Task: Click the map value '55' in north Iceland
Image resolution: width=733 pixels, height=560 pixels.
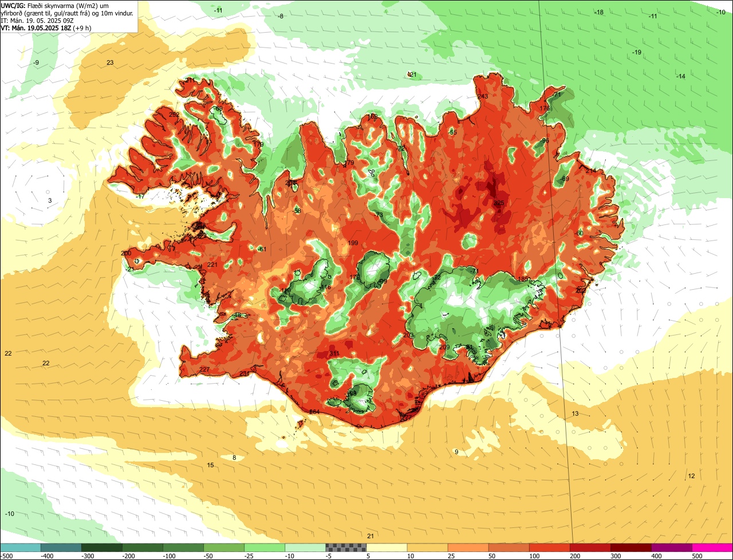Action: tap(453, 132)
